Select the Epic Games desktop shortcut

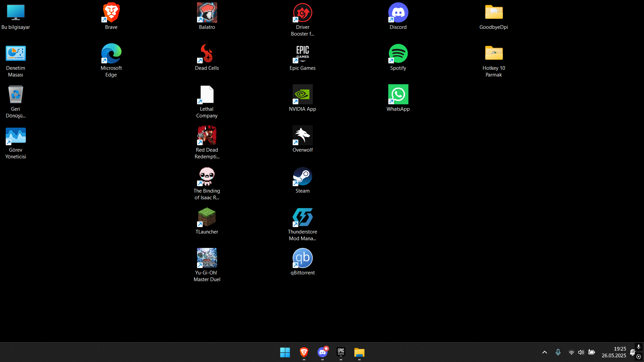tap(302, 58)
